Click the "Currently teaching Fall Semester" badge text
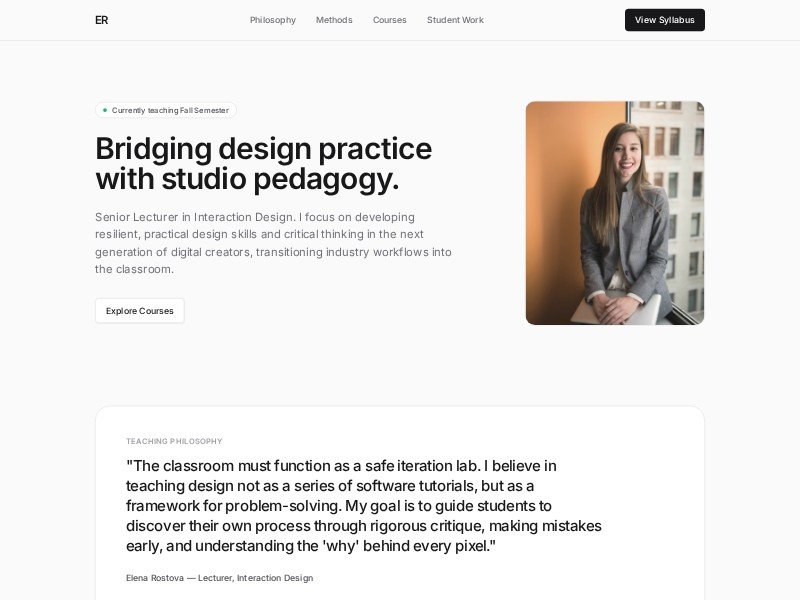This screenshot has height=600, width=800. pos(170,110)
